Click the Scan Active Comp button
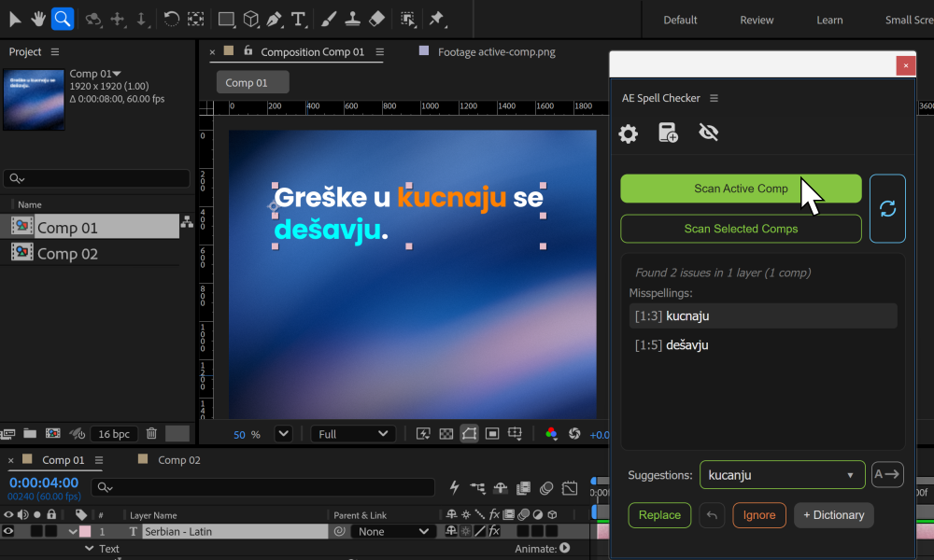This screenshot has width=934, height=560. pyautogui.click(x=741, y=189)
